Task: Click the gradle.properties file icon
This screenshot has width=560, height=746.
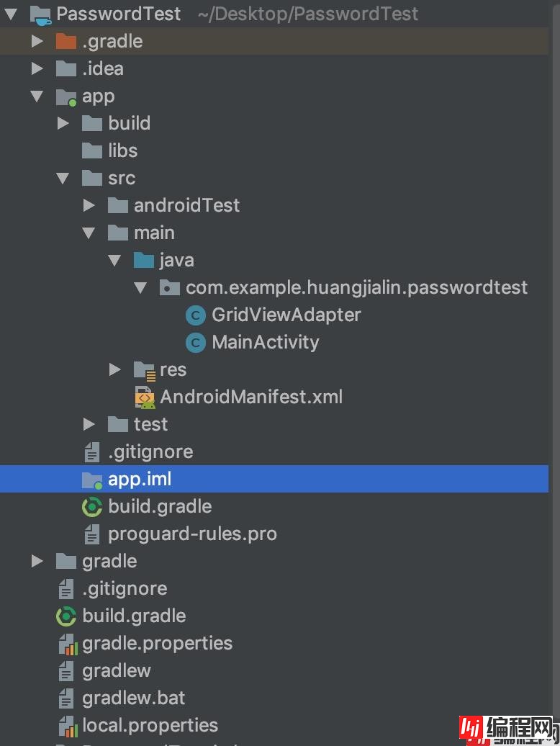Action: tap(66, 644)
